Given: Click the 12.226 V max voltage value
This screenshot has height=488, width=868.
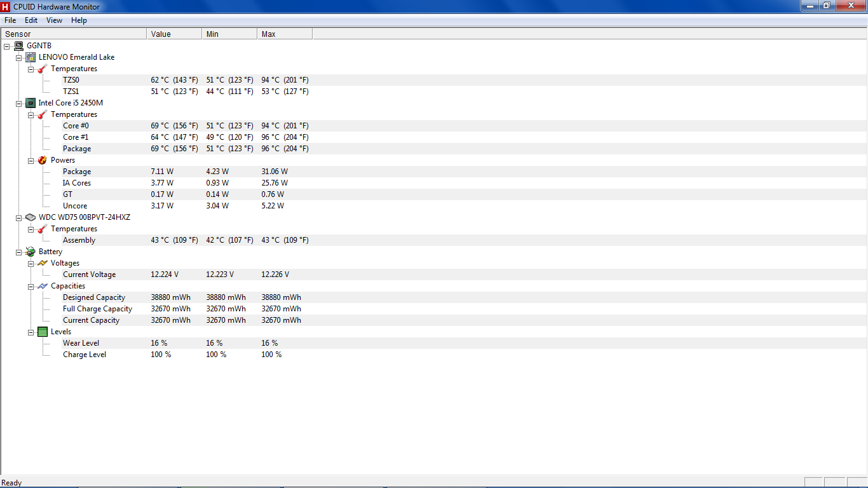Looking at the screenshot, I should (x=275, y=274).
